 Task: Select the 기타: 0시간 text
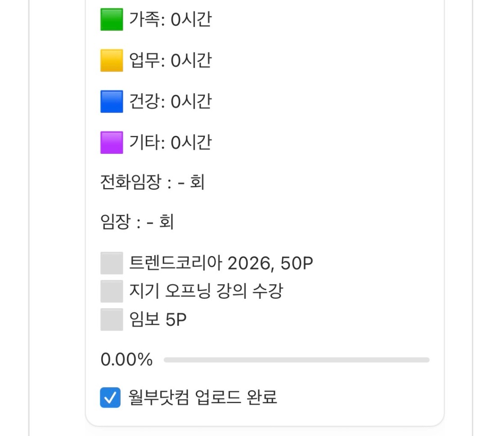point(170,143)
